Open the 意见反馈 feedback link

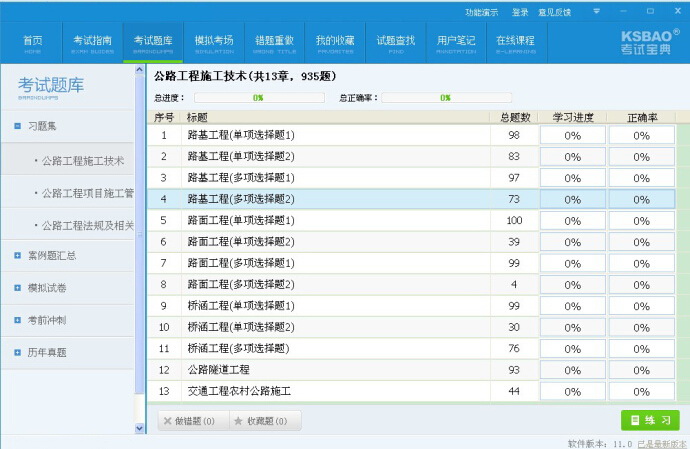pos(554,12)
